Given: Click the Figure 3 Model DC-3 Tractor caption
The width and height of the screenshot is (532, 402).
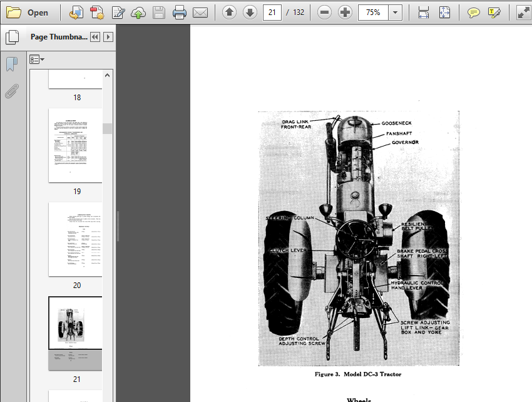Looking at the screenshot, I should pyautogui.click(x=358, y=374).
